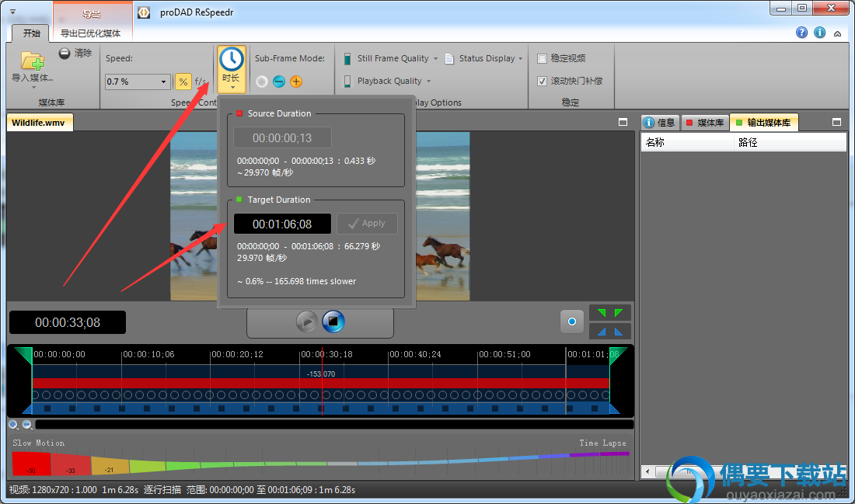Screen dimensions: 855x504
Task: Sort by the 路径 column header
Action: 790,142
